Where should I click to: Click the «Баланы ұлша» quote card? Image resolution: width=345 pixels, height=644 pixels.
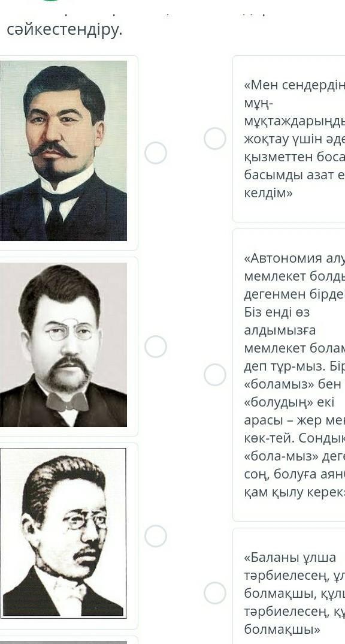pos(289,586)
